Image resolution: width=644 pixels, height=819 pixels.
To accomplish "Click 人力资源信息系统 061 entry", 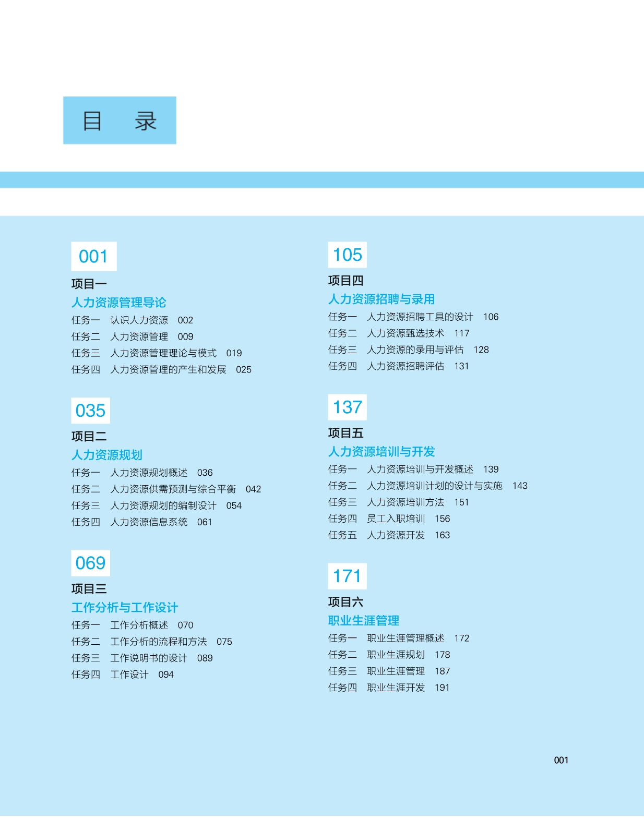I will coord(142,522).
